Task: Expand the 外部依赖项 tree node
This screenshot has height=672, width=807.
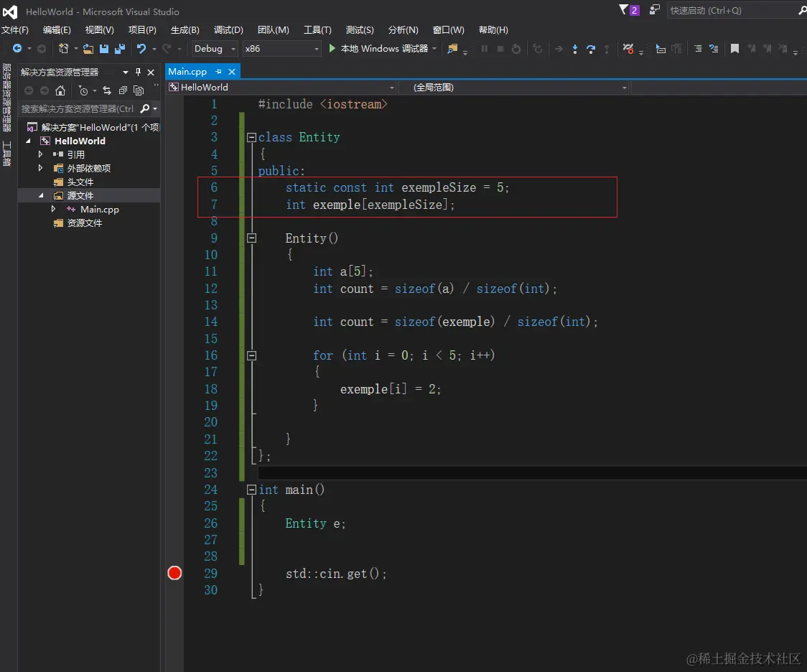Action: 41,168
